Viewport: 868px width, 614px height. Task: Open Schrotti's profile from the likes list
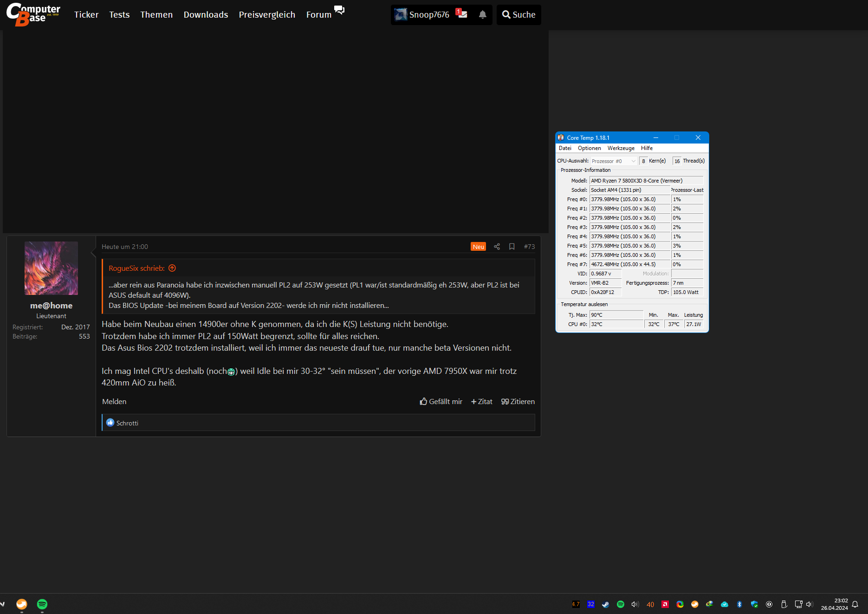127,423
